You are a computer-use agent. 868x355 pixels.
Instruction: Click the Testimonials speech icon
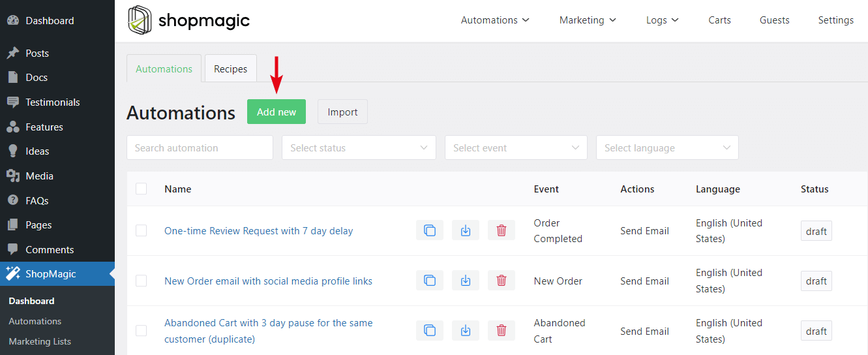[12, 102]
